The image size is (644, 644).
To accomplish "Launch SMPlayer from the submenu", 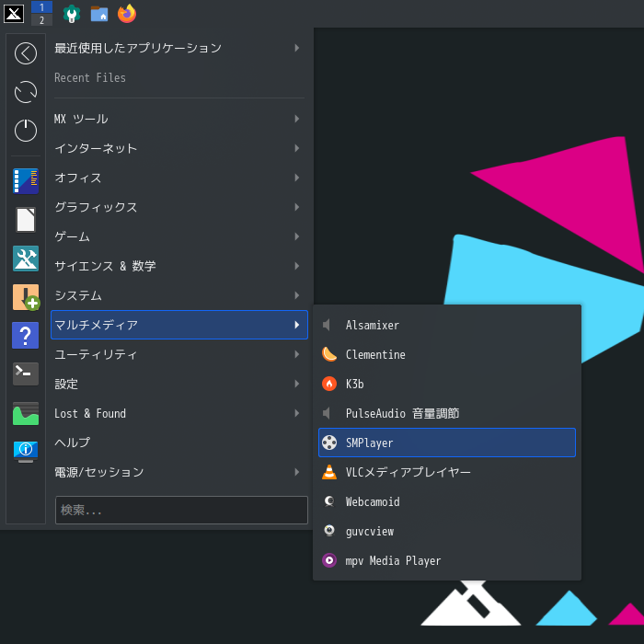I will point(447,443).
